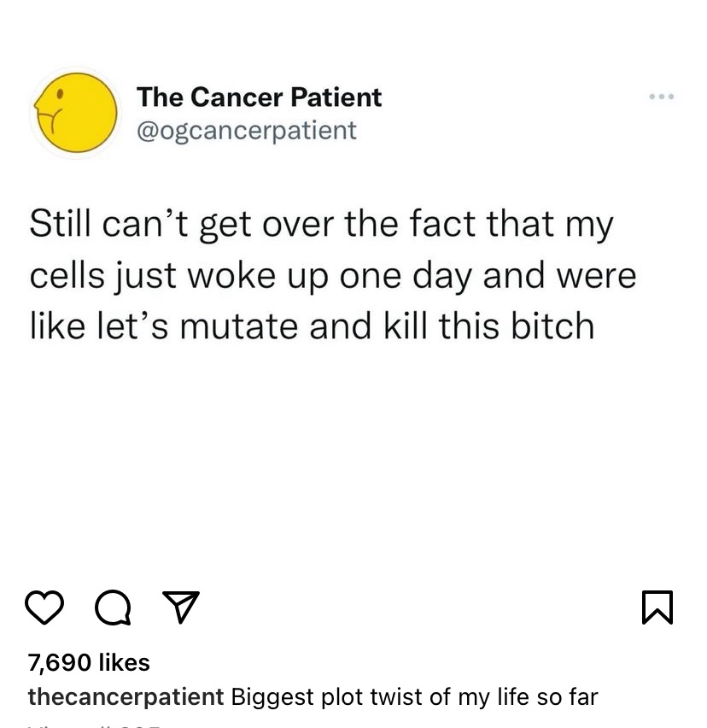Click the tweet line starting "like let's mutate"

coord(312,326)
